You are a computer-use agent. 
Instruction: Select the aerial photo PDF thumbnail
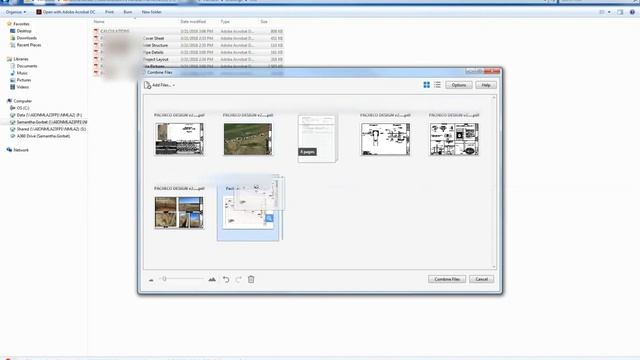click(x=248, y=139)
